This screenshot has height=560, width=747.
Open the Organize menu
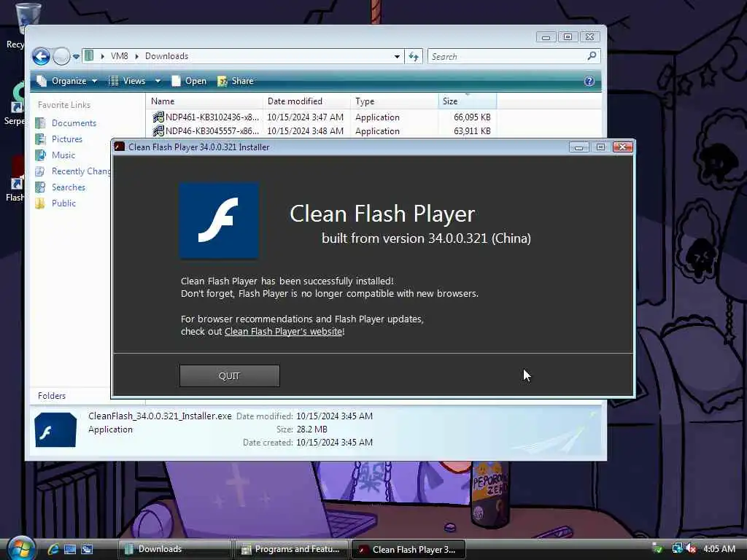[x=68, y=81]
